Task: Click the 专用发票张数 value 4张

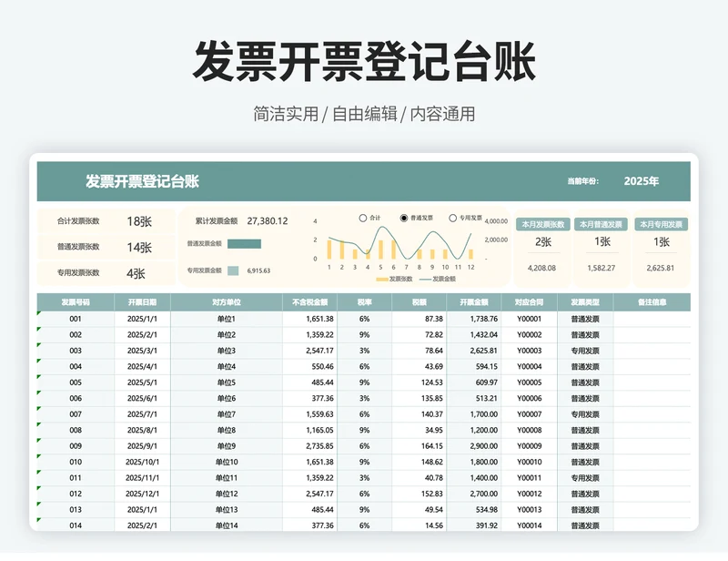Action: 136,273
